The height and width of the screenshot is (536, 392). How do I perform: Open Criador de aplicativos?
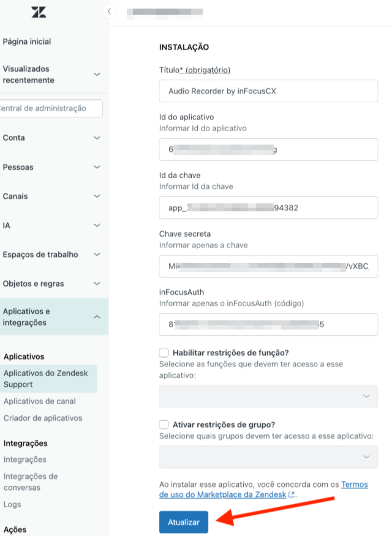[43, 418]
